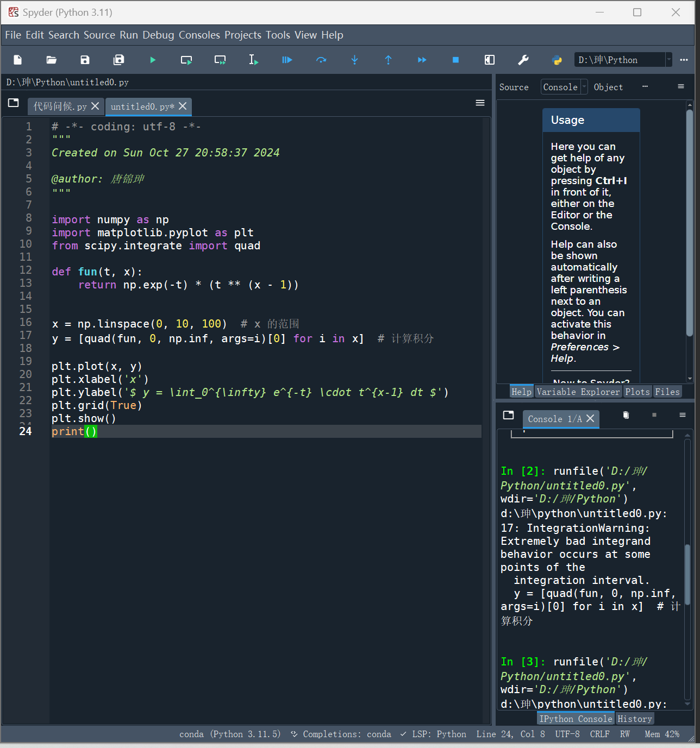This screenshot has height=748, width=700.
Task: Switch to the Variable Explorer tab
Action: click(578, 392)
